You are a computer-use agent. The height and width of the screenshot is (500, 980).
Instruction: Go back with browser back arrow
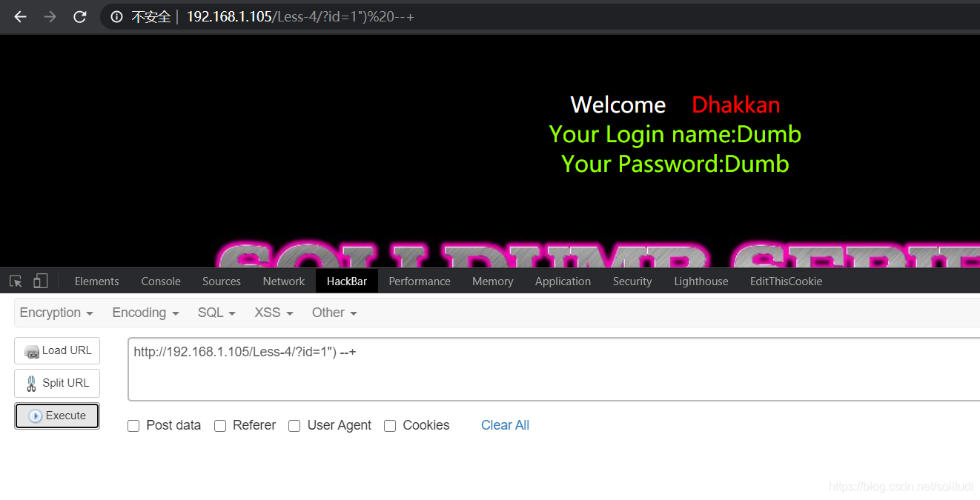20,16
